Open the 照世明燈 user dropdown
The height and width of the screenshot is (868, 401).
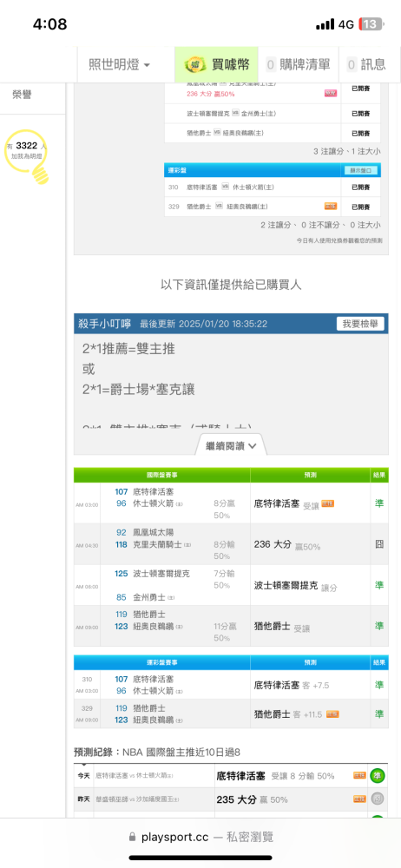(119, 65)
